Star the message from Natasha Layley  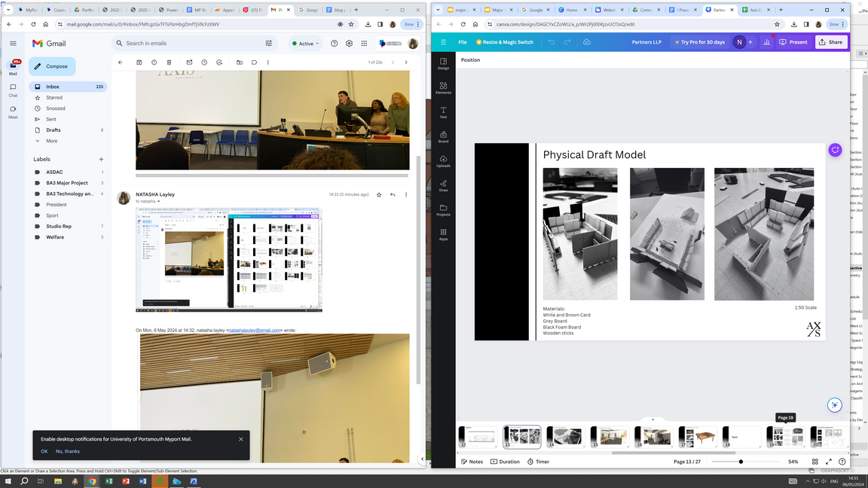click(379, 194)
